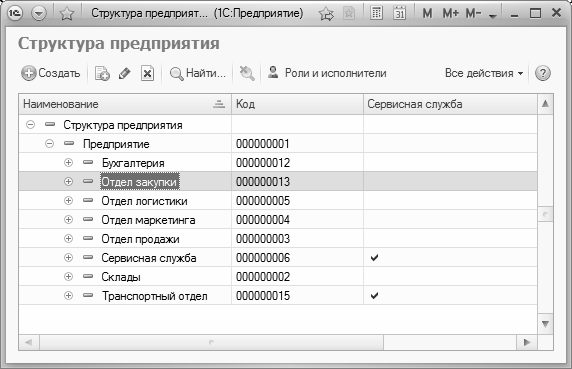Click the Сервисная служба row checkmark

coord(374,258)
